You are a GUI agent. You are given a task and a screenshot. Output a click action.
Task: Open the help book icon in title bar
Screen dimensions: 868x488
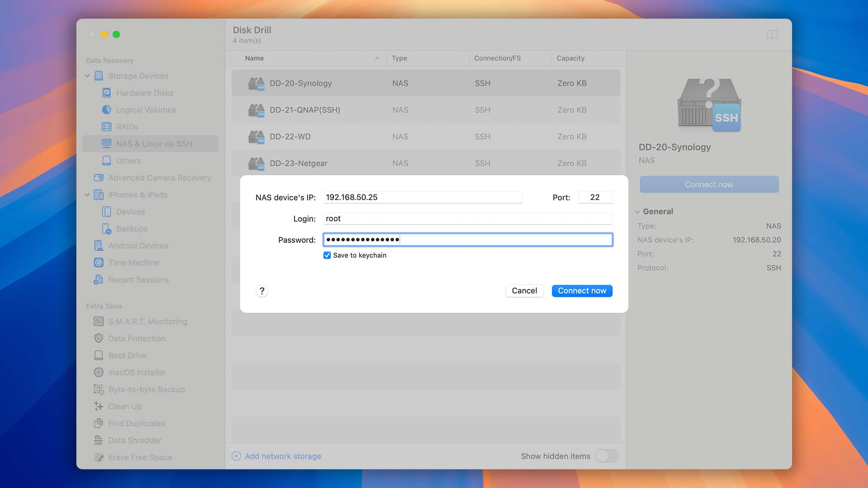pyautogui.click(x=772, y=34)
